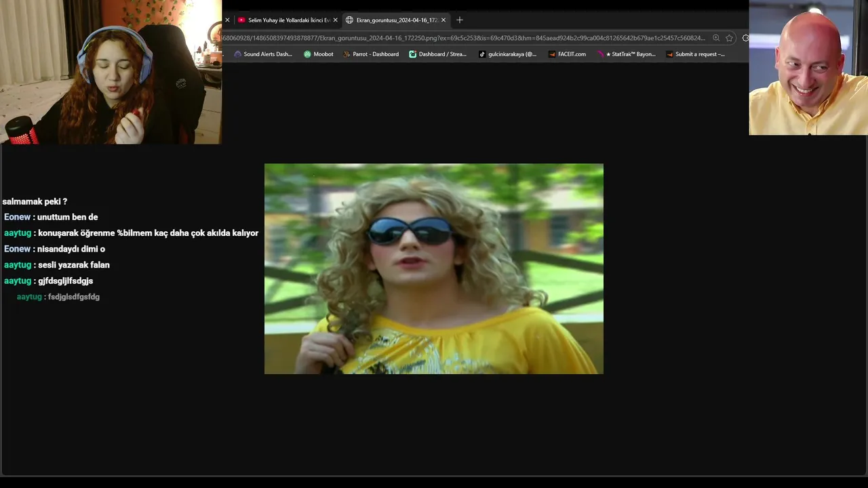Close the Selim Yuhay YouTube tab
The height and width of the screenshot is (488, 868).
click(x=335, y=20)
